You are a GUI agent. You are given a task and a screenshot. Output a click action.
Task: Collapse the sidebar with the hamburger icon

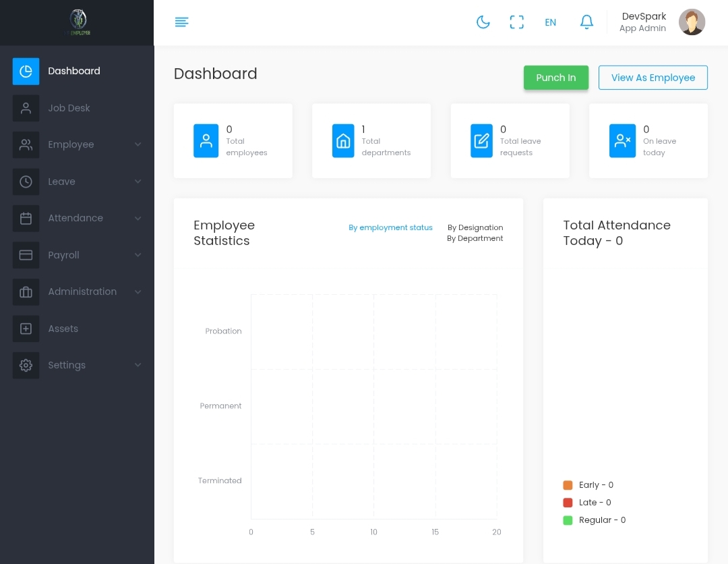[x=181, y=22]
